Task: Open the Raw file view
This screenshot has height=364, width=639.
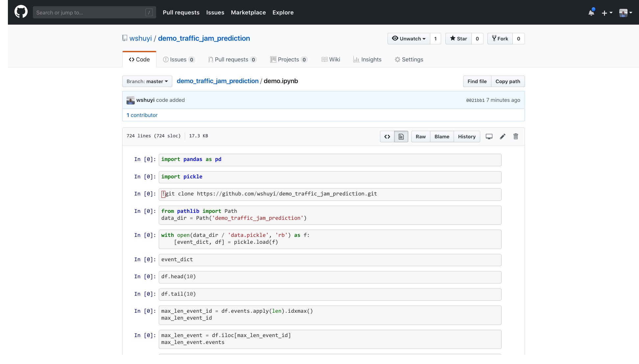Action: point(420,137)
